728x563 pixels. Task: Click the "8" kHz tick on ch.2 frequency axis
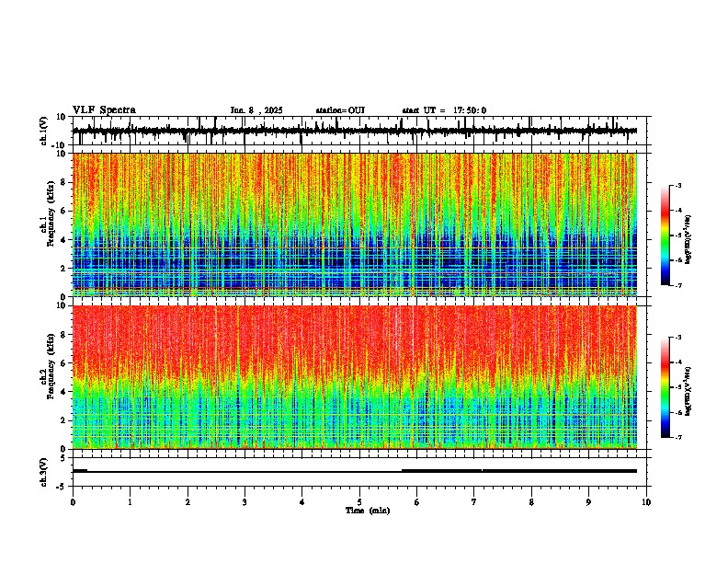pos(64,335)
